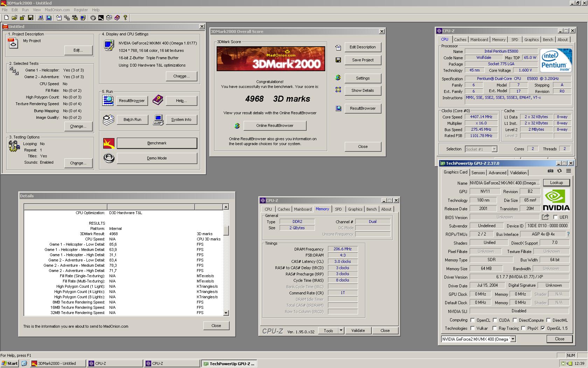Screen dimensions: 588x368
Task: Click the Start button on the taskbar
Action: (10, 363)
